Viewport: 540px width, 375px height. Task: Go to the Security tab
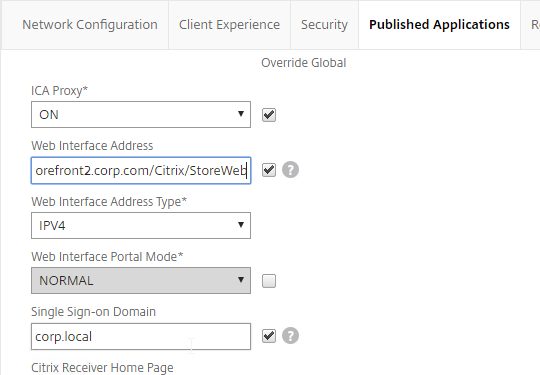tap(324, 25)
